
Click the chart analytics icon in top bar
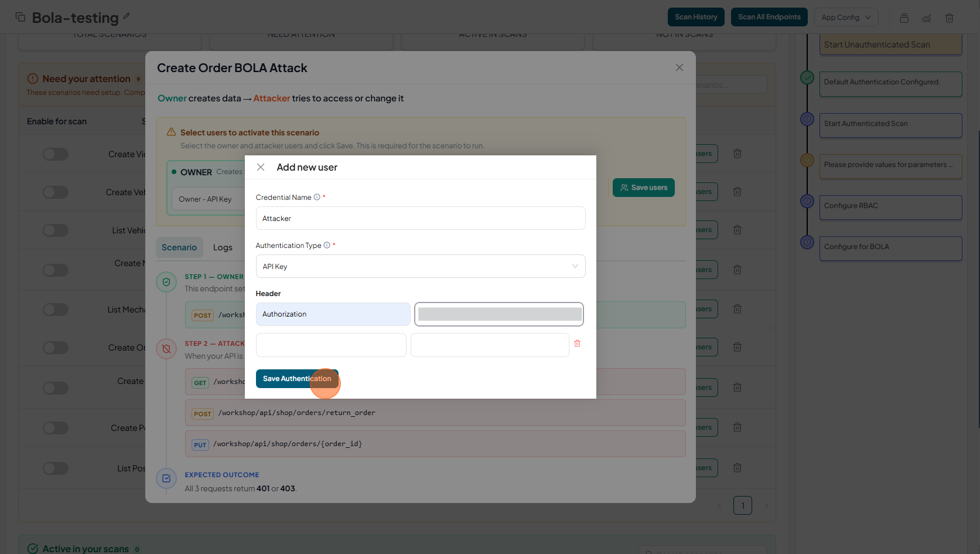[926, 18]
